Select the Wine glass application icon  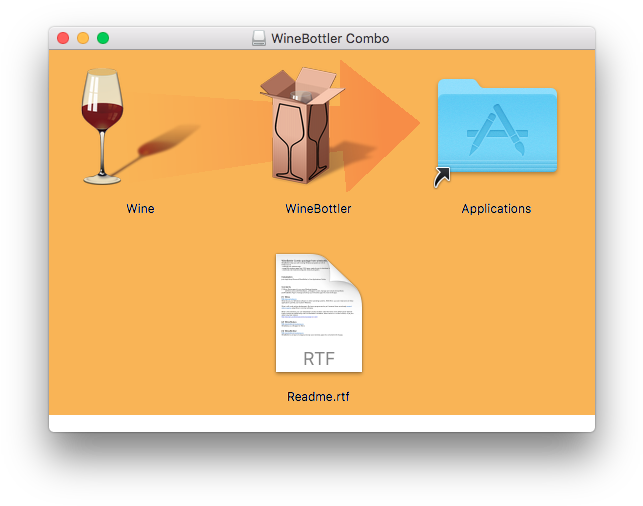click(104, 125)
